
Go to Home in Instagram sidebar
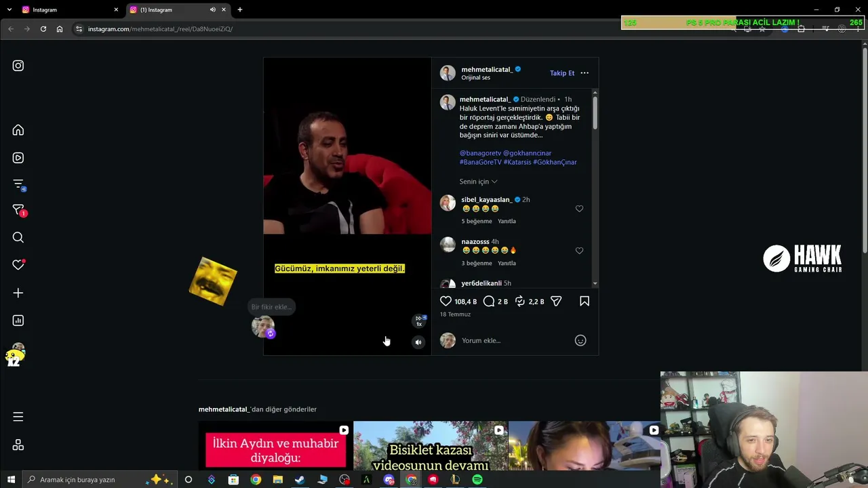pyautogui.click(x=18, y=130)
